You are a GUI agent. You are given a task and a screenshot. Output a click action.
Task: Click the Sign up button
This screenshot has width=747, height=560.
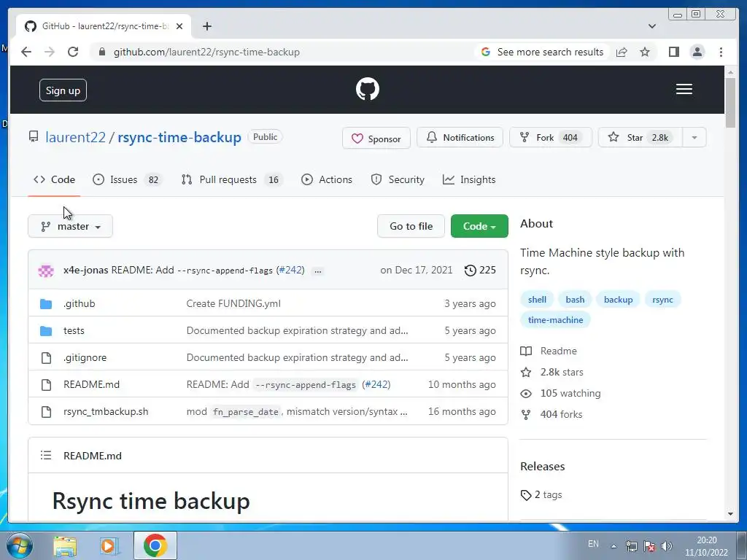tap(63, 90)
